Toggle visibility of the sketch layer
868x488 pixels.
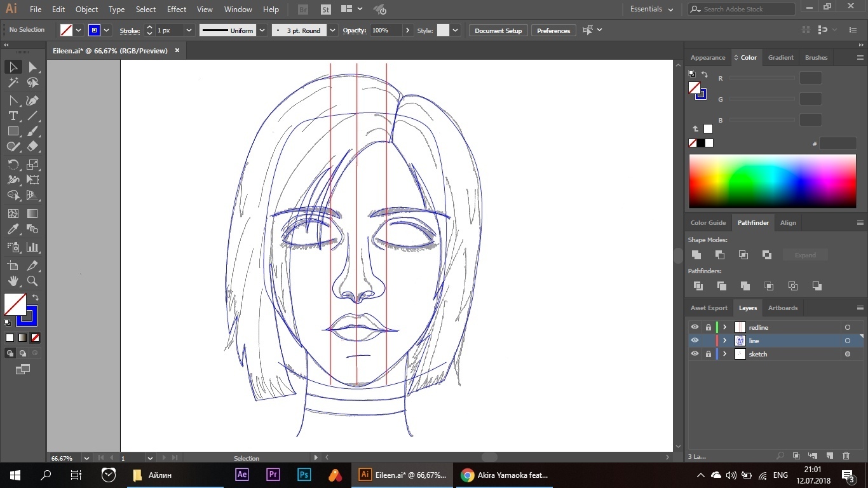[695, 354]
